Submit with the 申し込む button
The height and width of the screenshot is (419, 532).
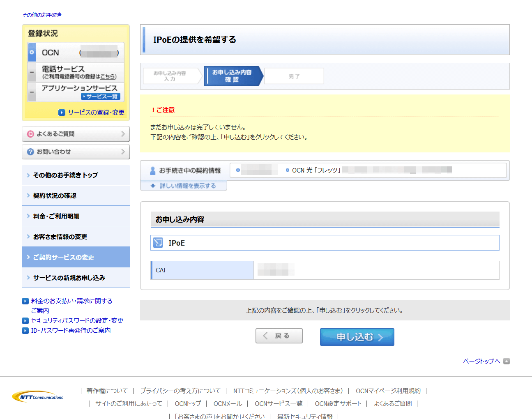pos(357,337)
